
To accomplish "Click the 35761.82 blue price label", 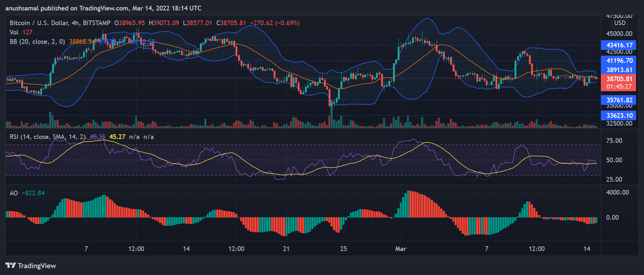I will (x=619, y=100).
